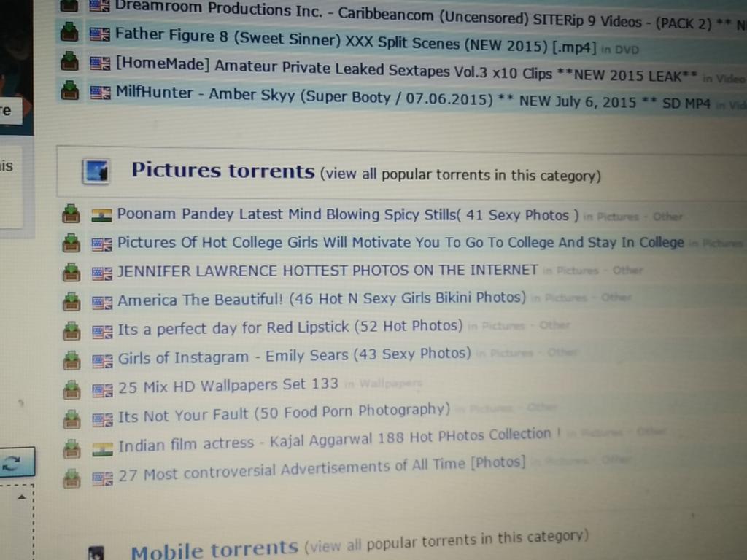Image resolution: width=747 pixels, height=560 pixels.
Task: Click download icon beside 25 Mix HD Wallpapers
Action: (x=71, y=390)
